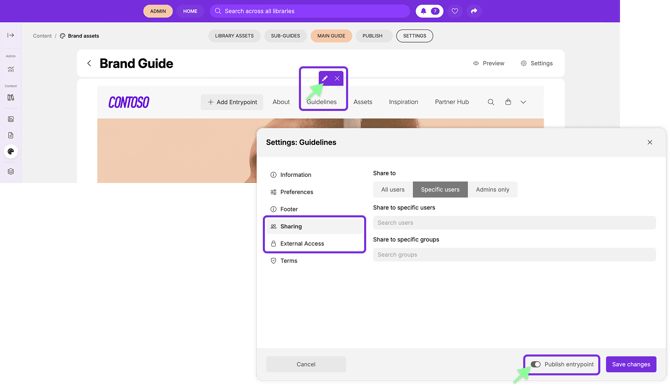Focus the Search across all libraries field

tap(310, 11)
